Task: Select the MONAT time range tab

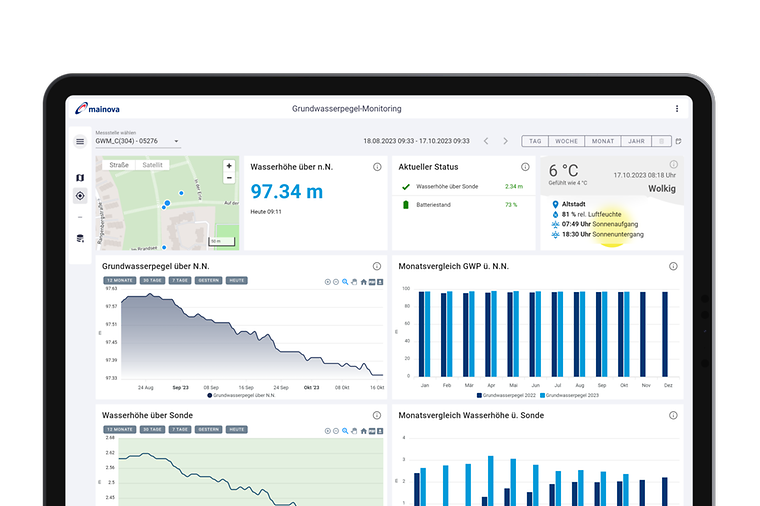Action: click(603, 141)
